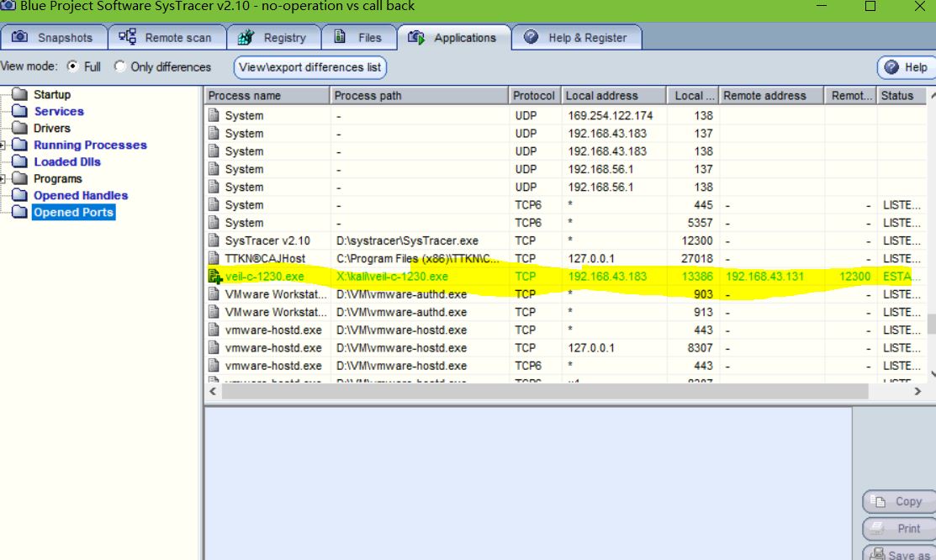Viewport: 936px width, 560px height.
Task: Open the Snapshots tab
Action: tap(54, 37)
